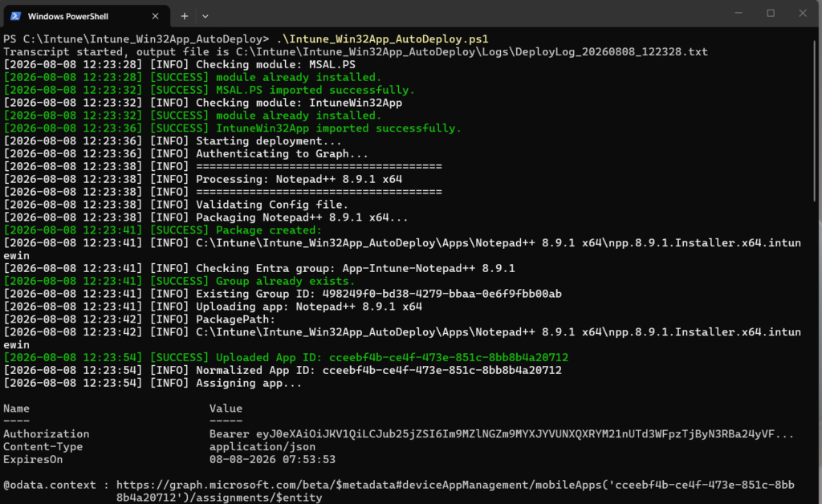Click 'IntuneWin32App imported successfully.' line
The width and height of the screenshot is (822, 504).
[x=232, y=128]
